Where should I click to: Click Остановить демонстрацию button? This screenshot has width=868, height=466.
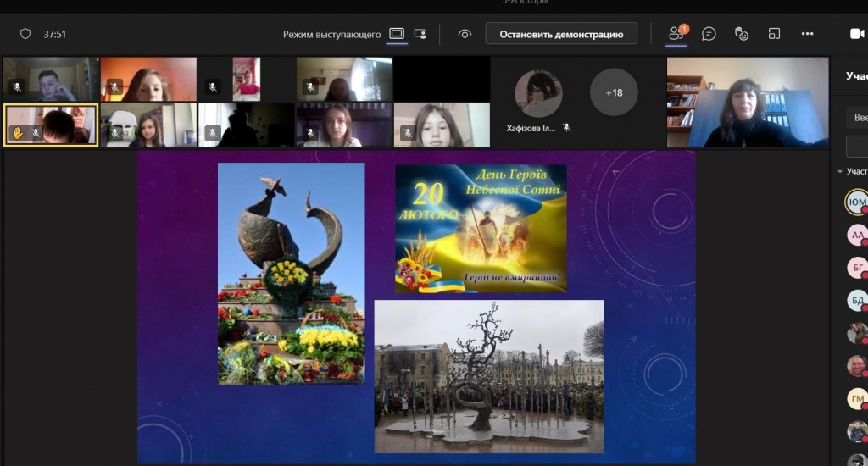(x=561, y=34)
